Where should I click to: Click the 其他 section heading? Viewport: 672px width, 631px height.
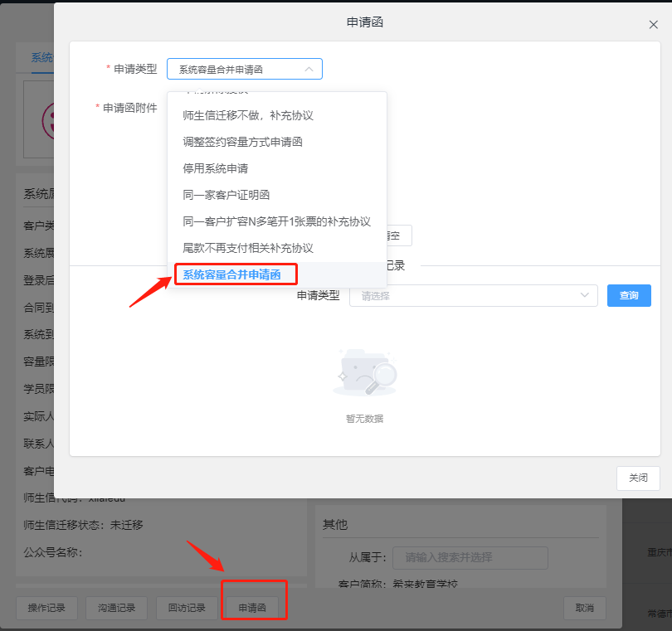335,525
